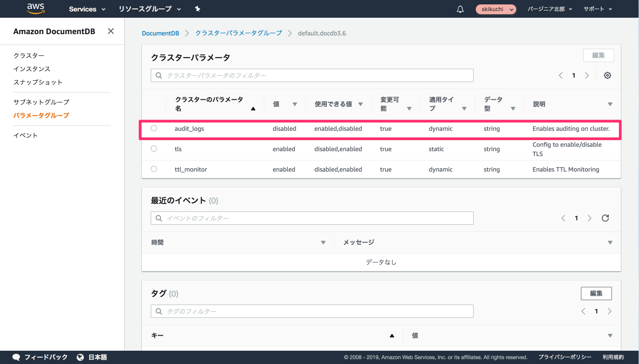Click the globe icon next to 日本語
Image resolution: width=639 pixels, height=364 pixels.
(x=80, y=357)
